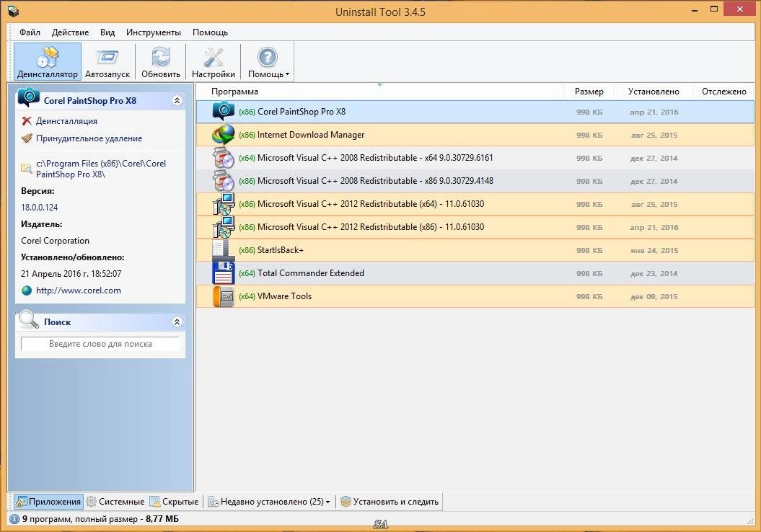The image size is (761, 532).
Task: Click the folder icon beside install path
Action: pos(26,168)
